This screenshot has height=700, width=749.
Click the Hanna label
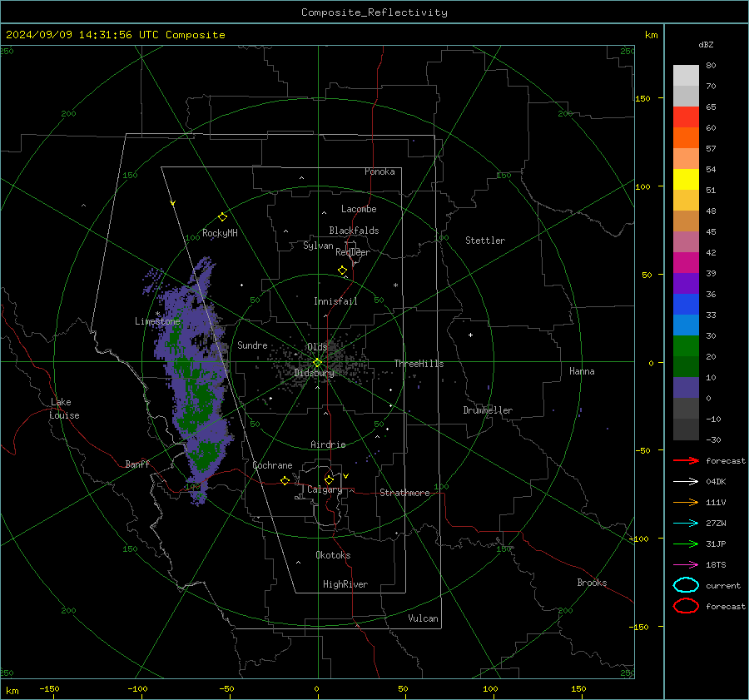coord(582,371)
